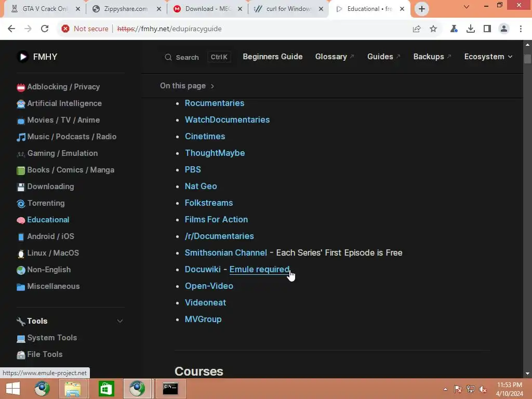This screenshot has width=532, height=399.
Task: Click the page vertical scrollbar thumb
Action: pyautogui.click(x=527, y=59)
